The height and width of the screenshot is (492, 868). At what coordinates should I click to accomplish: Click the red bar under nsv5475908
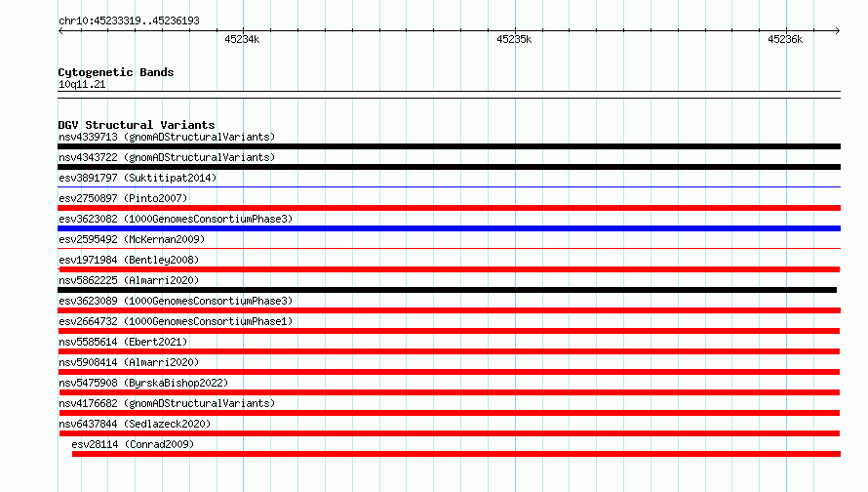[x=449, y=392]
